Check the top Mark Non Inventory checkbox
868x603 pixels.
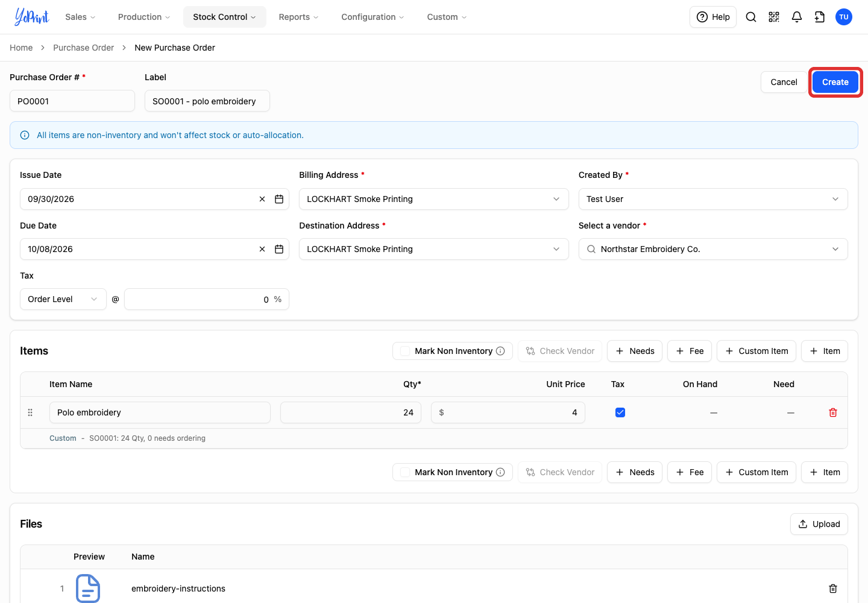[405, 351]
